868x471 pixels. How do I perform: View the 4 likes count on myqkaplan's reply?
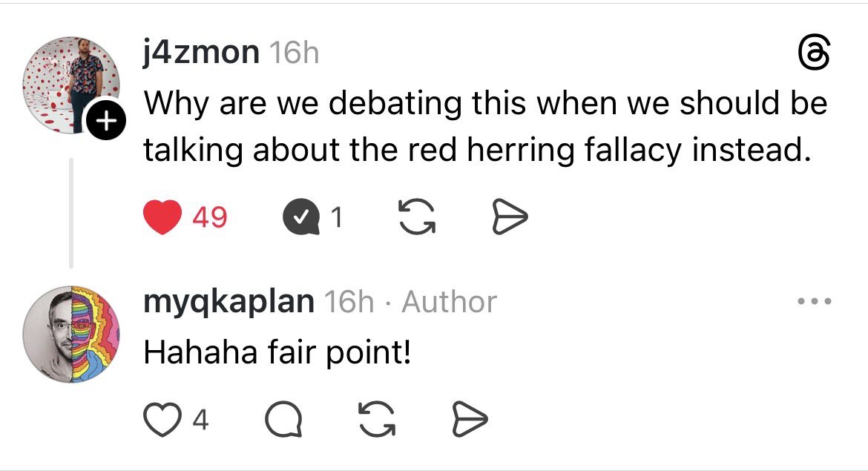point(200,421)
